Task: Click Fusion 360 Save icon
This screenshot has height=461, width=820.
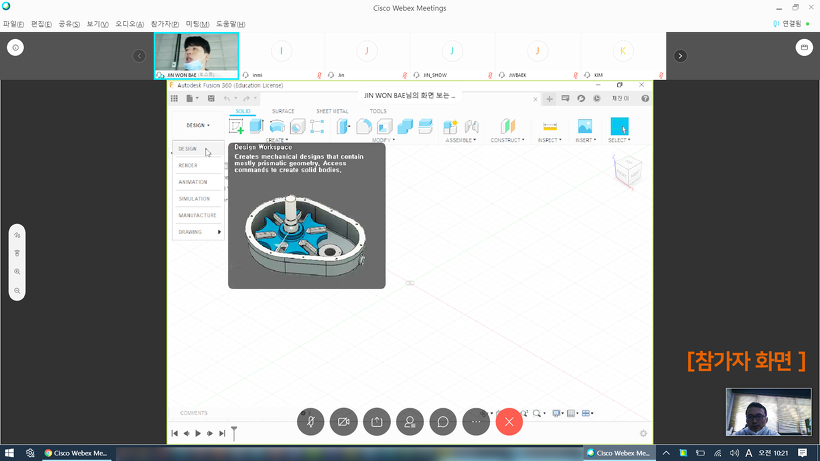Action: (211, 98)
